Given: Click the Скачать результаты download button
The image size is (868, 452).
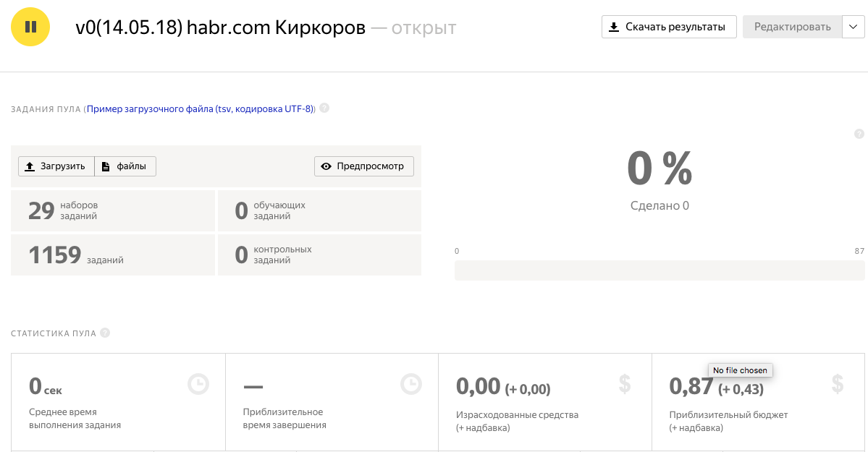Looking at the screenshot, I should [668, 27].
